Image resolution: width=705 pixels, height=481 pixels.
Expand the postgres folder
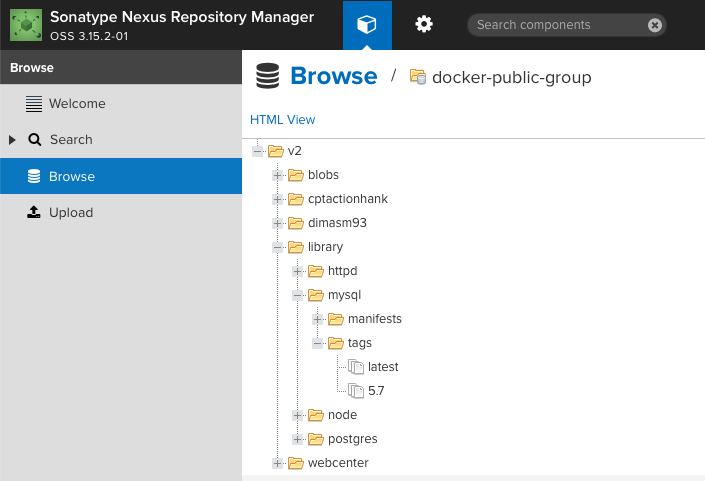[x=297, y=439]
